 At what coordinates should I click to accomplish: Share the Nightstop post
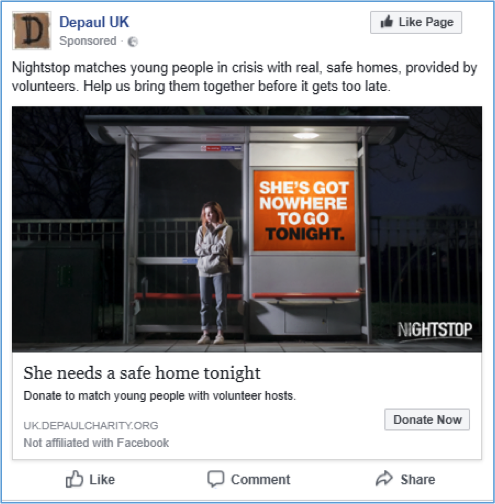coord(405,479)
